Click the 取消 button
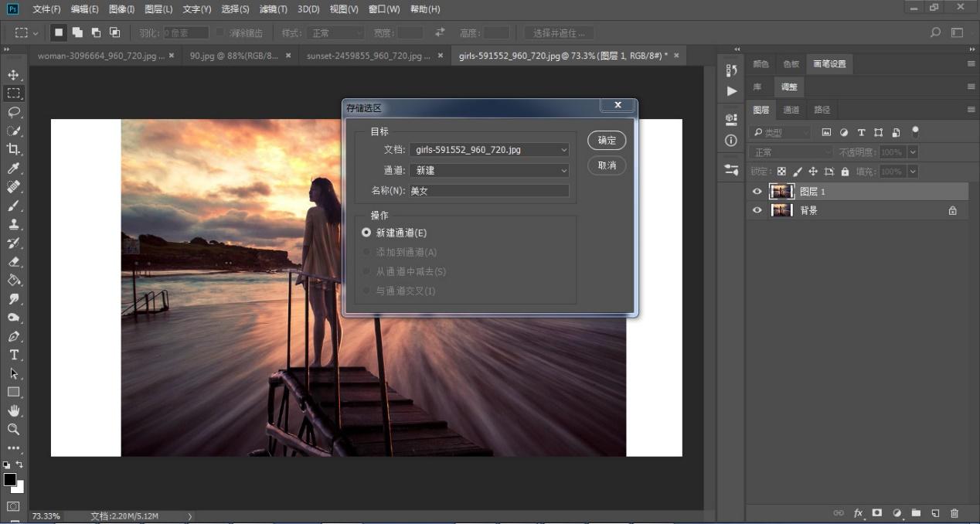This screenshot has height=524, width=980. 607,165
